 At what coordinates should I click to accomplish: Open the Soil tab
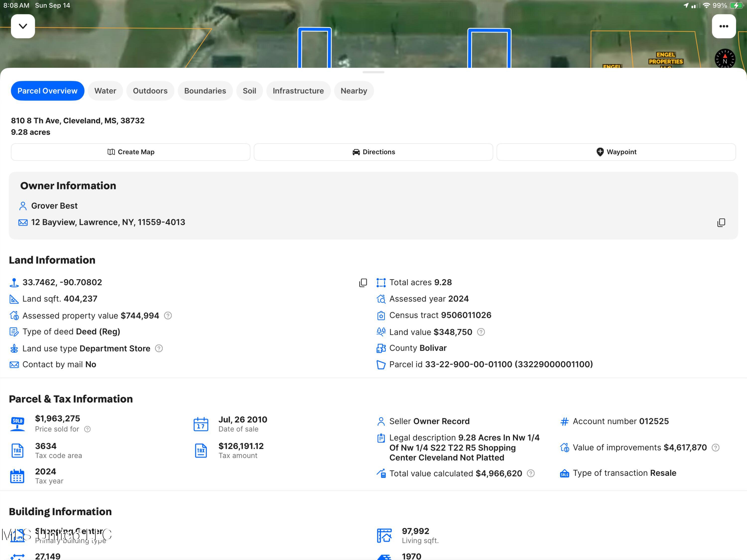[249, 91]
